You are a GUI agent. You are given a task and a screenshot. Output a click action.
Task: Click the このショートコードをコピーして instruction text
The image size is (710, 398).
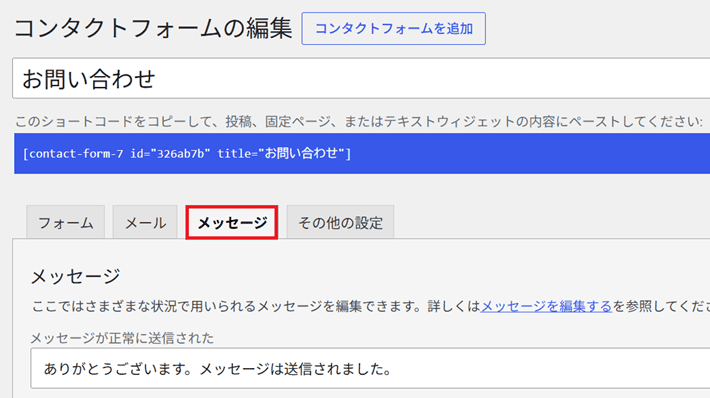pyautogui.click(x=359, y=121)
